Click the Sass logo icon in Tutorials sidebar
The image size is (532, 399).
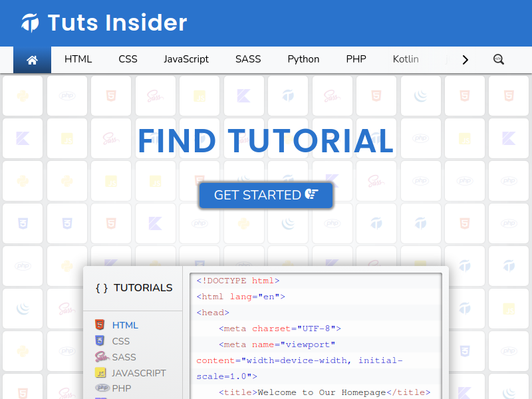point(101,357)
